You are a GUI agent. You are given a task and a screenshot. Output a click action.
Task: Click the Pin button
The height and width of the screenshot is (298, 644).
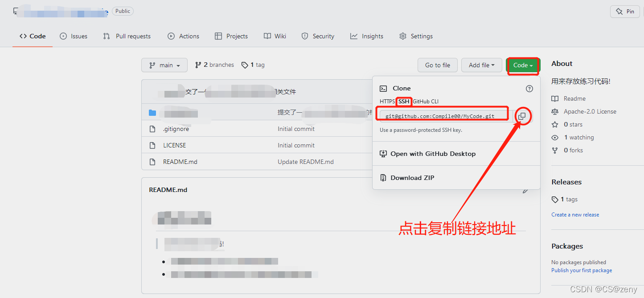pyautogui.click(x=625, y=12)
